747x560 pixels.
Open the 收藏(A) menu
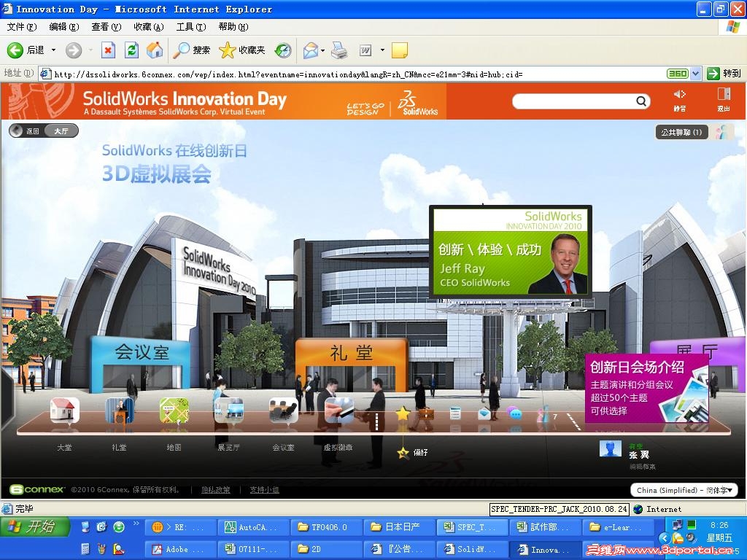[149, 27]
